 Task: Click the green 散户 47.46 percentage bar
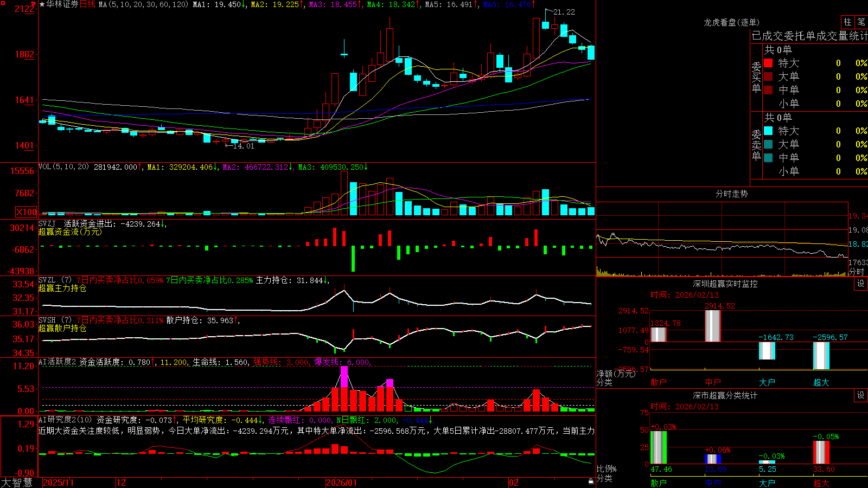click(659, 447)
